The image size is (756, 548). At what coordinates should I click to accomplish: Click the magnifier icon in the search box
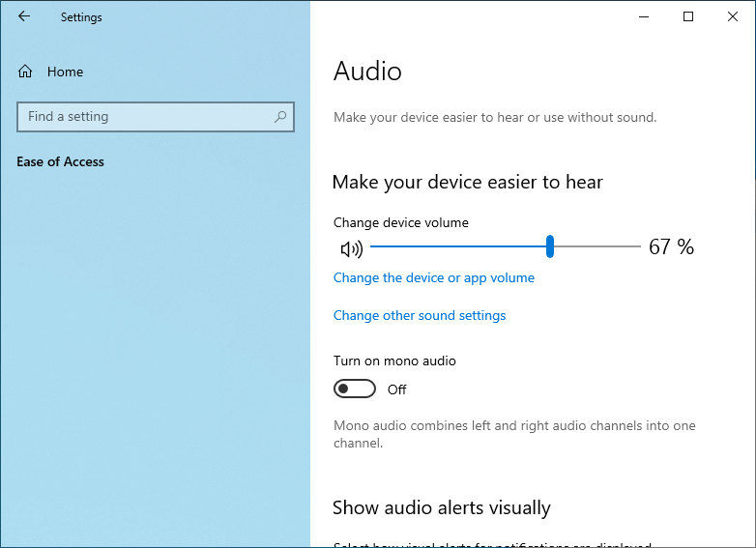tap(280, 117)
